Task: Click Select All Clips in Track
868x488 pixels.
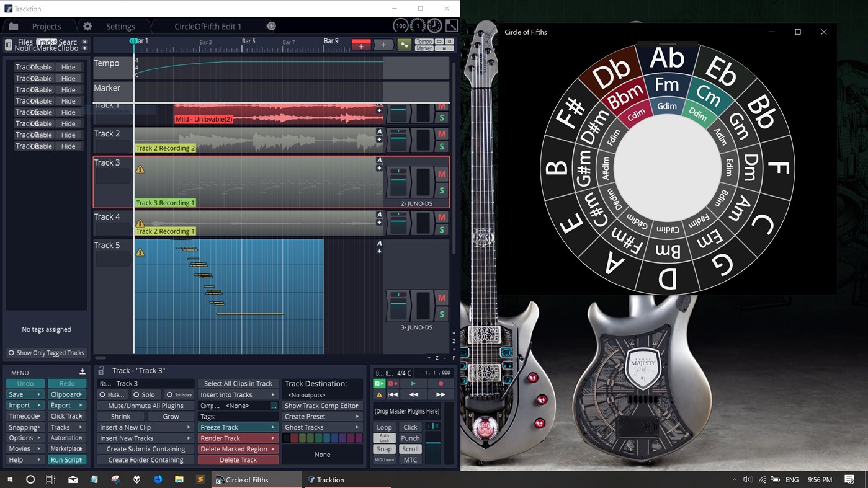Action: (x=238, y=383)
